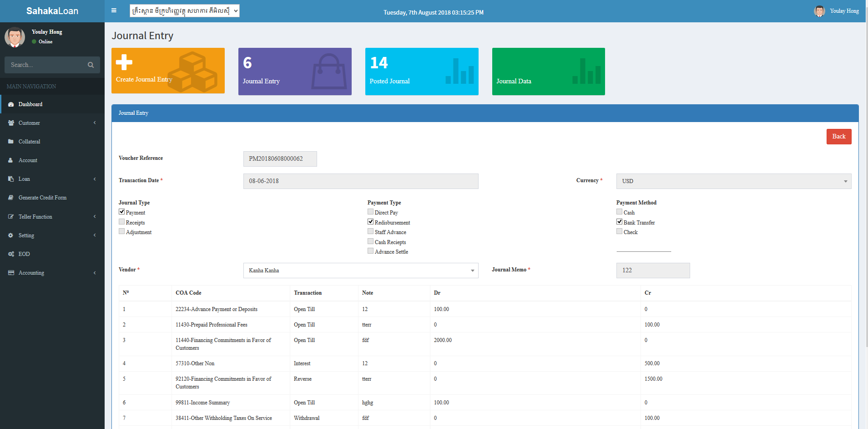Enable the Direct Pay checkbox
868x429 pixels.
[370, 212]
